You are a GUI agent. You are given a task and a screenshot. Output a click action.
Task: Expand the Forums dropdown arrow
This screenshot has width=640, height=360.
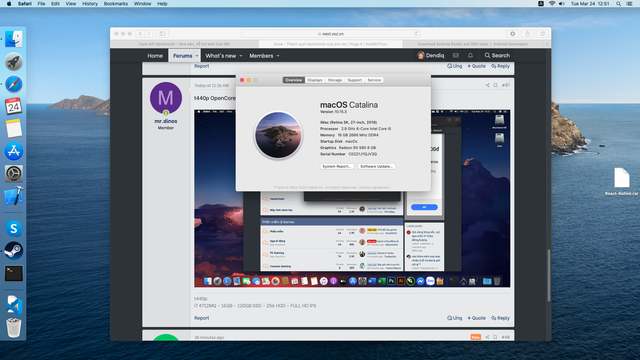click(x=197, y=56)
